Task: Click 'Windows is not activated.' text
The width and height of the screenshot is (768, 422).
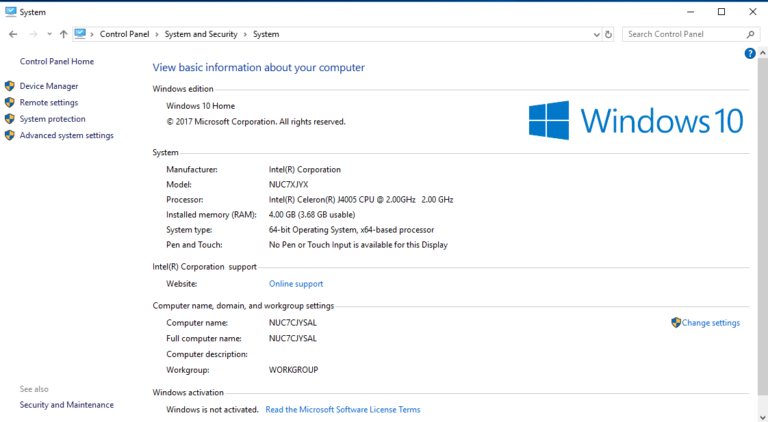Action: [x=212, y=410]
